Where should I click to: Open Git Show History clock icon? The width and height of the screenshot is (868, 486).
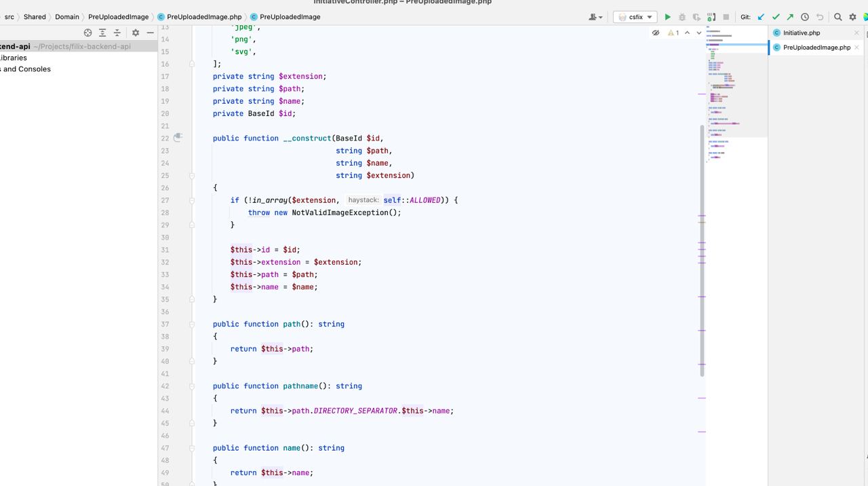[805, 17]
